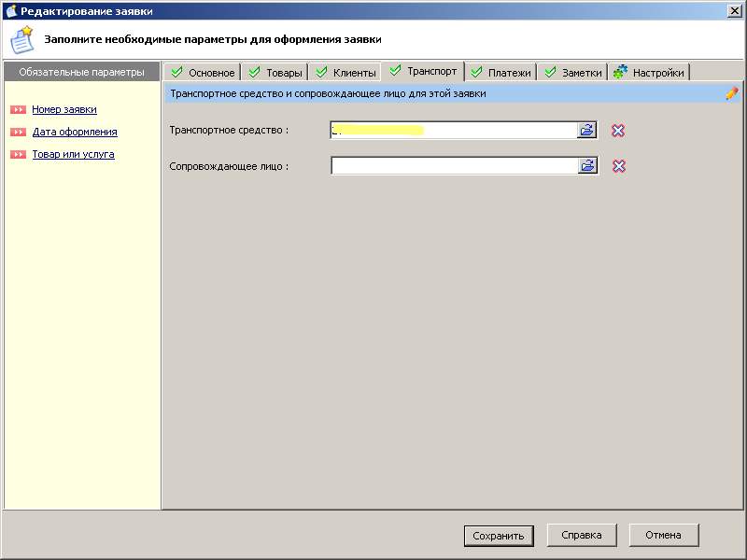The width and height of the screenshot is (747, 560).
Task: Click the pencil edit icon in the blue header
Action: pyautogui.click(x=731, y=93)
